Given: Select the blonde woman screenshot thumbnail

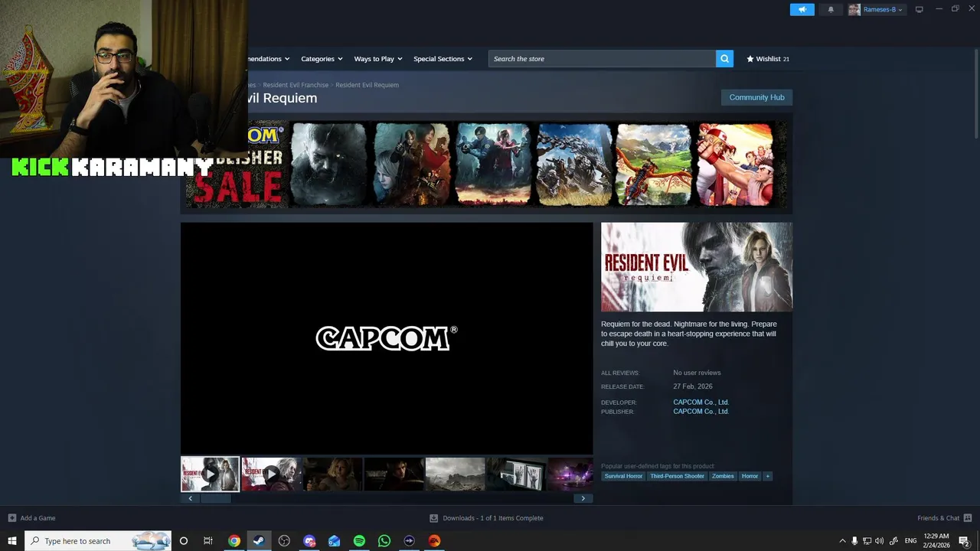Looking at the screenshot, I should coord(332,474).
